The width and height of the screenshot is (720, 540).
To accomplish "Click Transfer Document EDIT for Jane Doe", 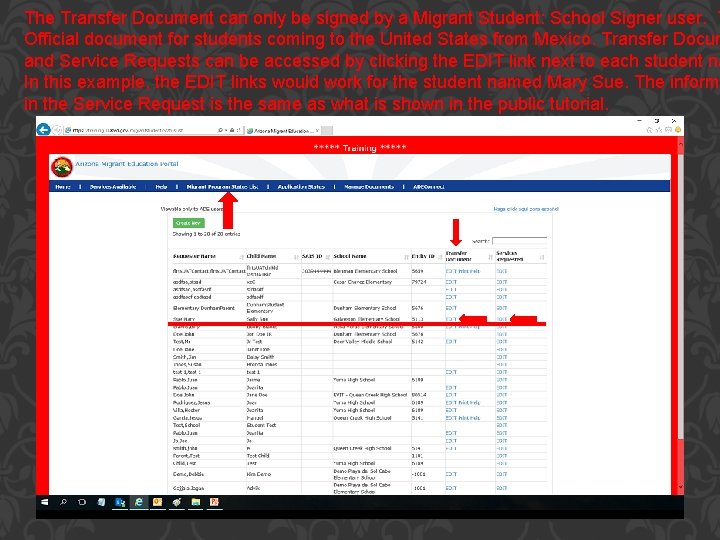I will click(451, 395).
